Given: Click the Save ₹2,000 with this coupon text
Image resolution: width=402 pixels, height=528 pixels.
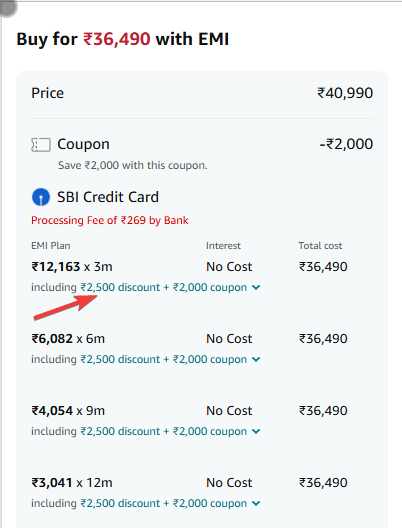Looking at the screenshot, I should pyautogui.click(x=133, y=165).
